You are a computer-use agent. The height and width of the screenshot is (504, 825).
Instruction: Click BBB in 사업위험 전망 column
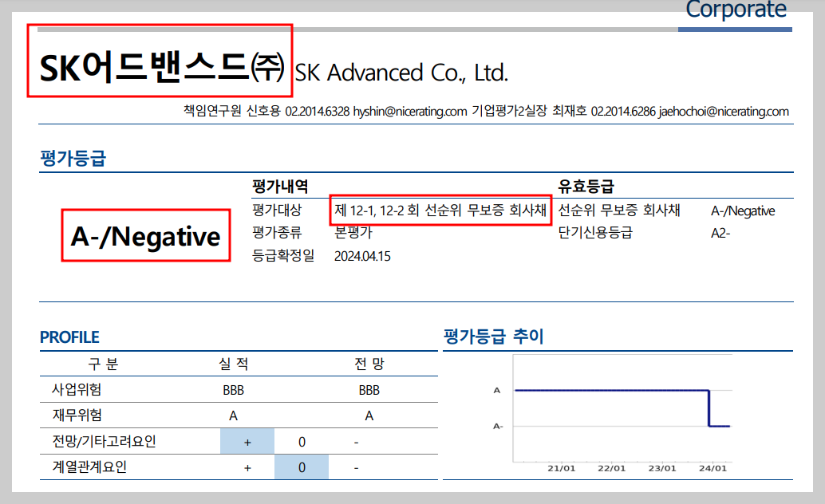369,391
